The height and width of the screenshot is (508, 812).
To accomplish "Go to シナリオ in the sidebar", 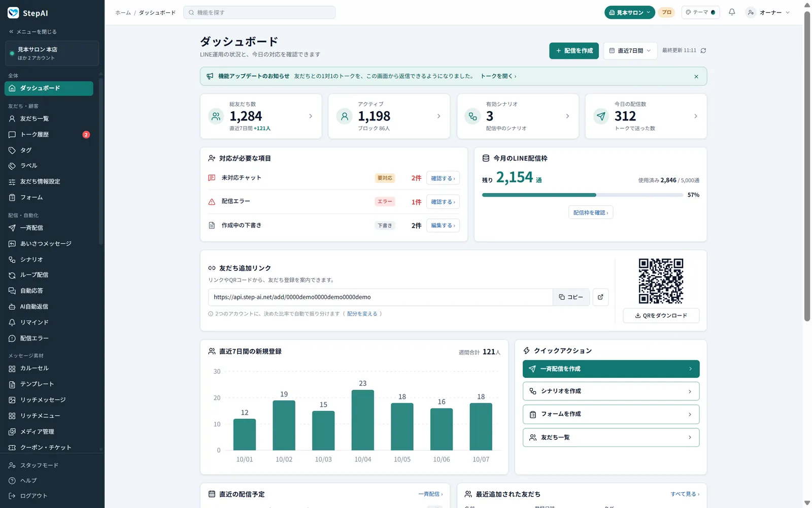I will (x=49, y=260).
